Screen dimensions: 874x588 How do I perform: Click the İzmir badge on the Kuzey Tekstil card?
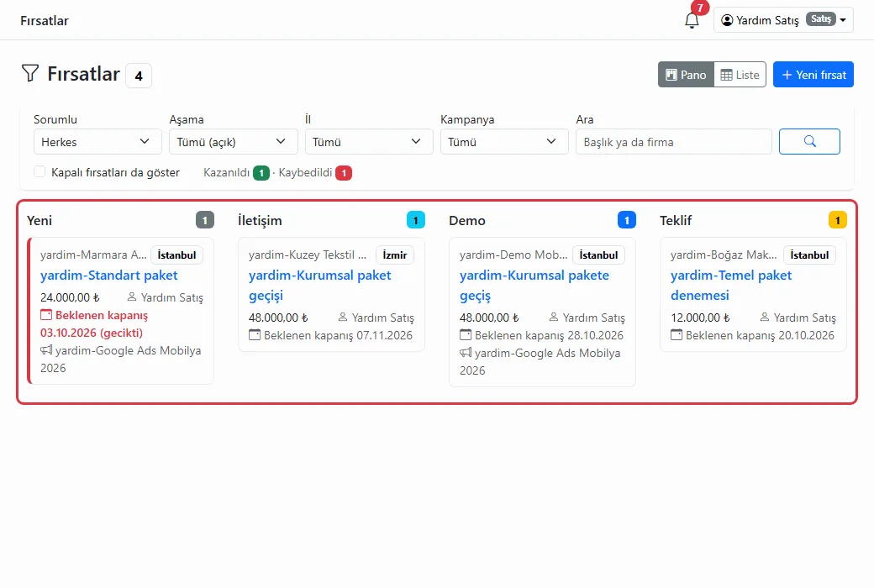(395, 255)
